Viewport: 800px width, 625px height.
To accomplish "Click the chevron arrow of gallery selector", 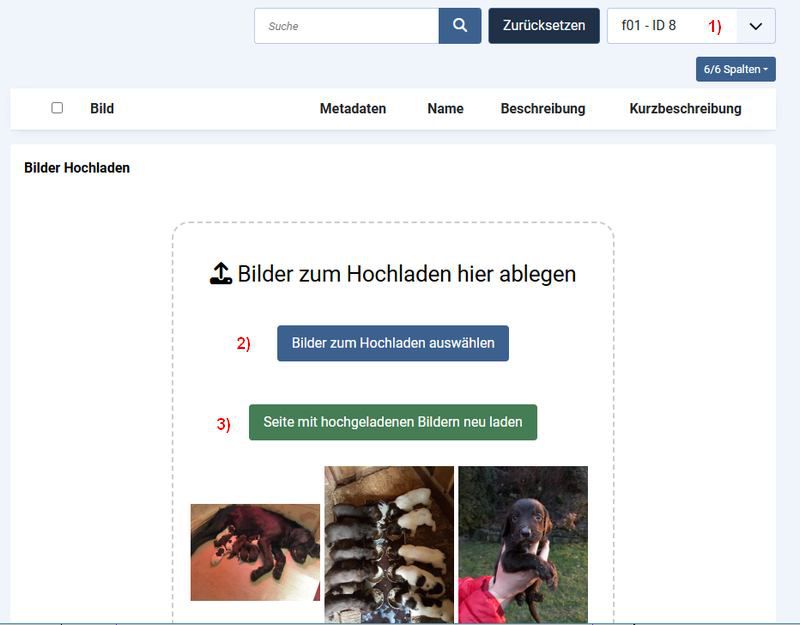I will pos(756,26).
